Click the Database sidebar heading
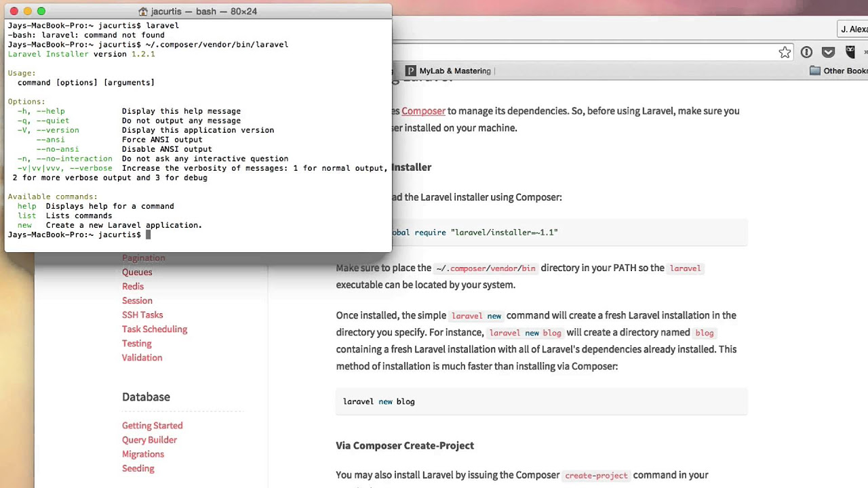This screenshot has width=868, height=488. coord(146,396)
